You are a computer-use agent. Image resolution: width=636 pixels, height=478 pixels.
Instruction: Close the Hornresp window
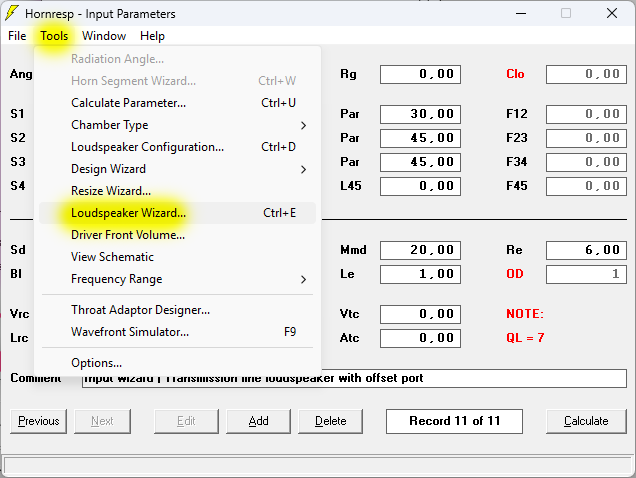(612, 13)
